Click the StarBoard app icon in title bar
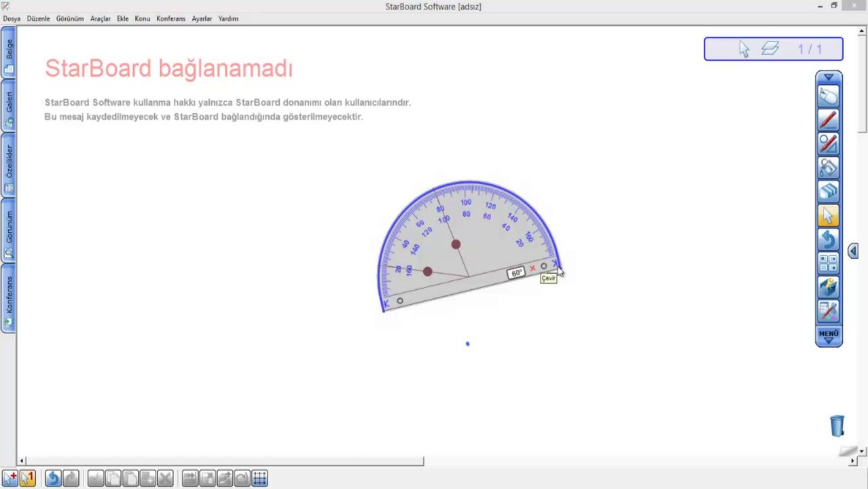 (6, 6)
